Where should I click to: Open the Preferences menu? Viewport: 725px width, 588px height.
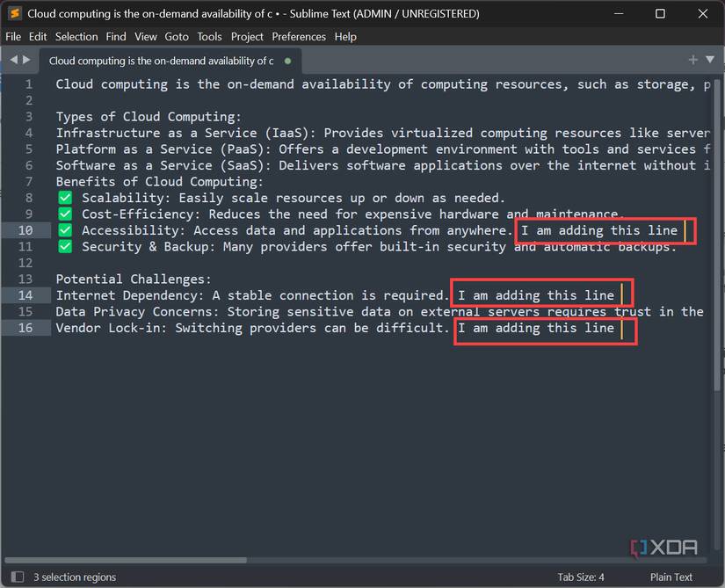click(299, 36)
